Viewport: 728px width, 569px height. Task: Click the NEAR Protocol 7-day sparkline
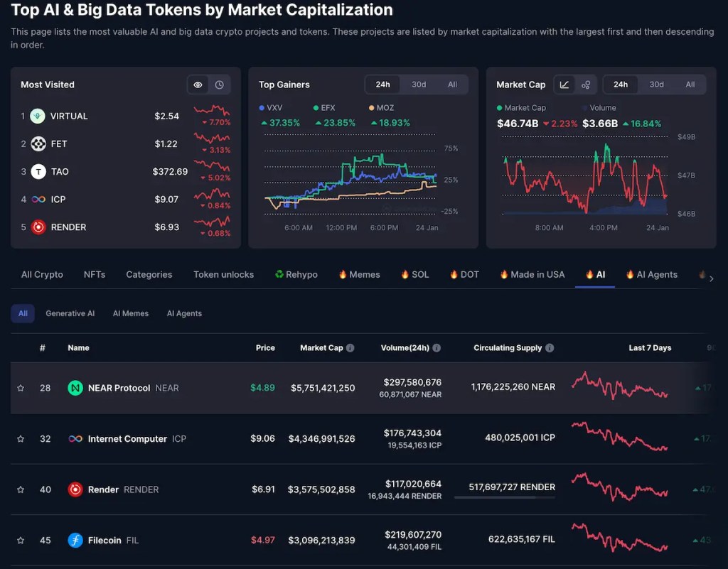tap(619, 386)
